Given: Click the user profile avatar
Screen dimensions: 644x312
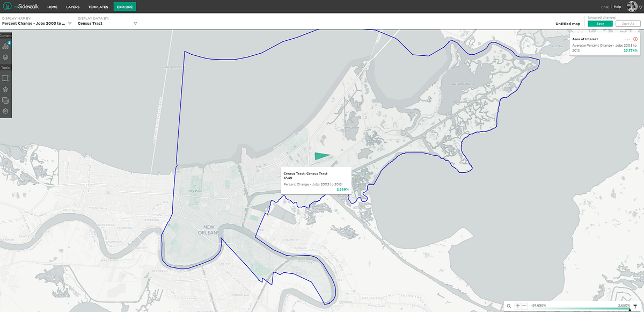Looking at the screenshot, I should (632, 6).
